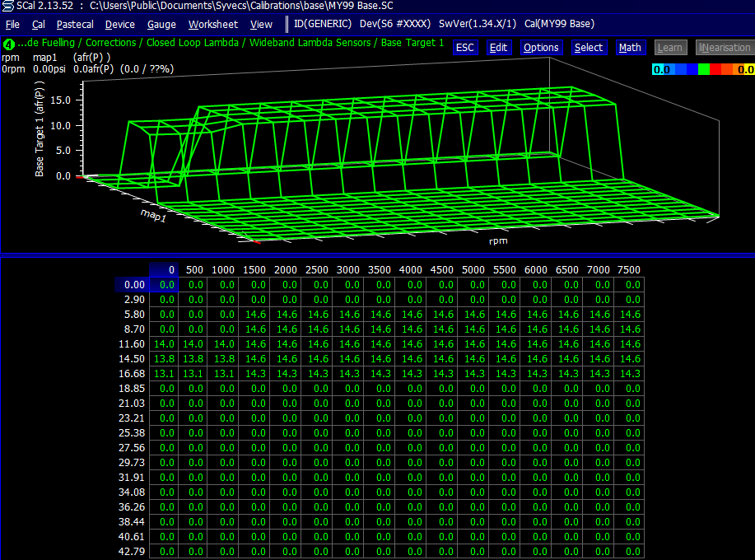Click the Select button

[x=588, y=48]
